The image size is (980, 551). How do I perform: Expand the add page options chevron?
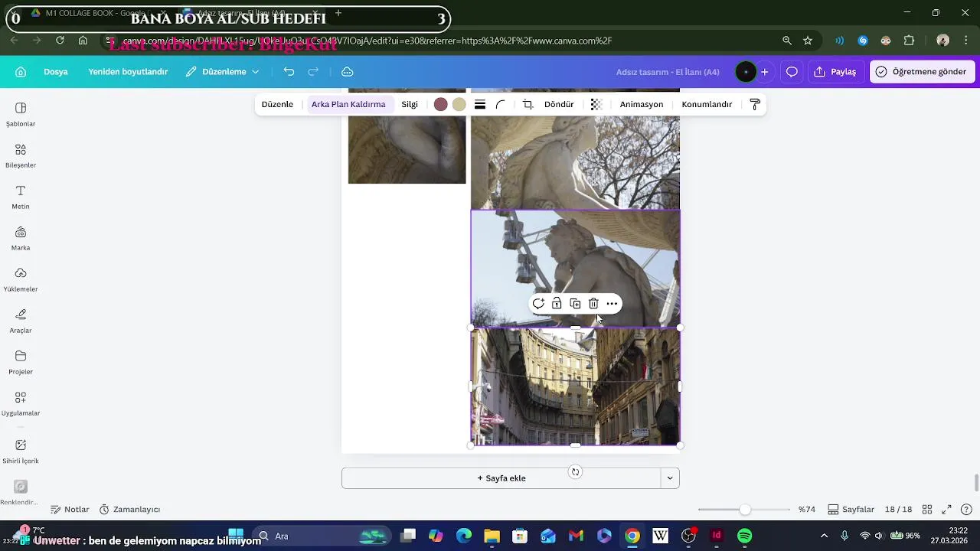point(670,478)
